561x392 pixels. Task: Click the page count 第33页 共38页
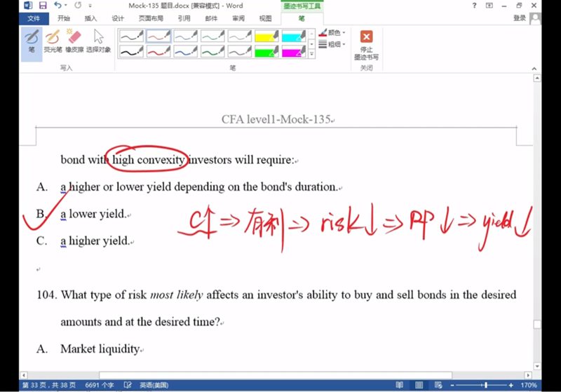49,385
